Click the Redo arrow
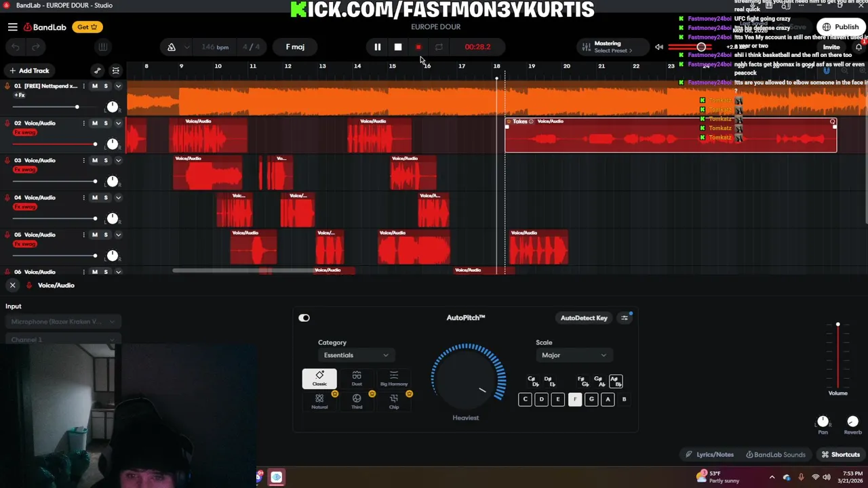 [36, 47]
